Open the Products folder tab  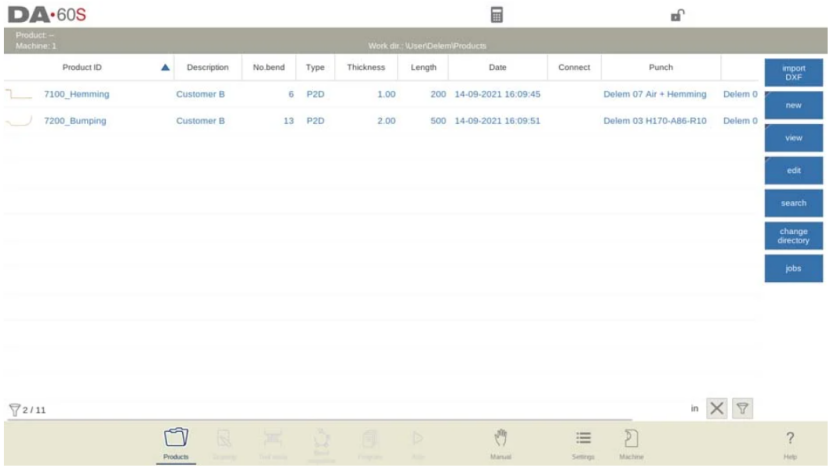tap(176, 443)
